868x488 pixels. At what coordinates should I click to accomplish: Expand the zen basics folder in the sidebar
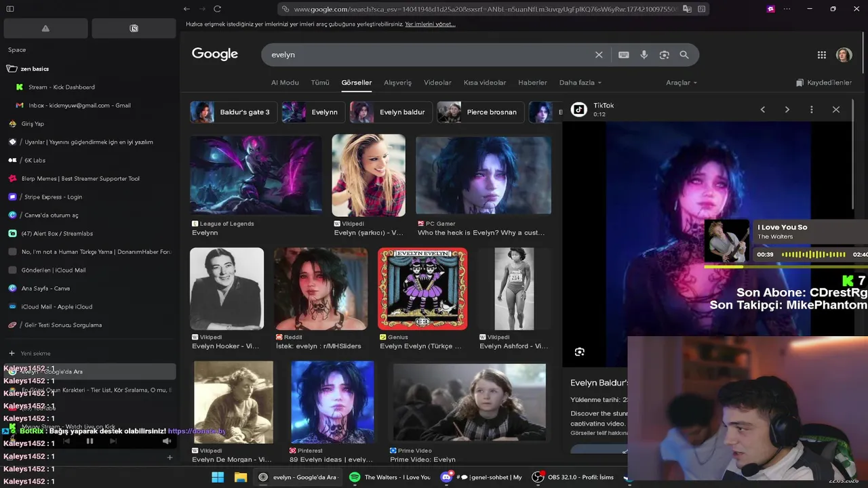[88, 68]
